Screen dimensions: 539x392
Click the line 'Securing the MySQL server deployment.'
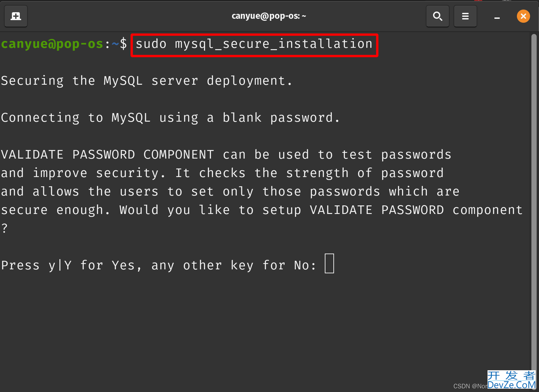pyautogui.click(x=147, y=81)
